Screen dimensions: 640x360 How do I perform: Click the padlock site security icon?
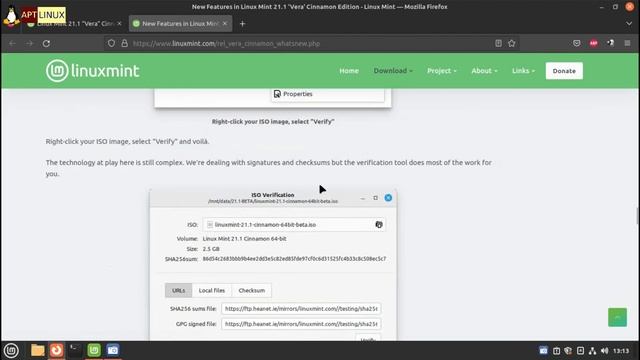click(x=124, y=43)
